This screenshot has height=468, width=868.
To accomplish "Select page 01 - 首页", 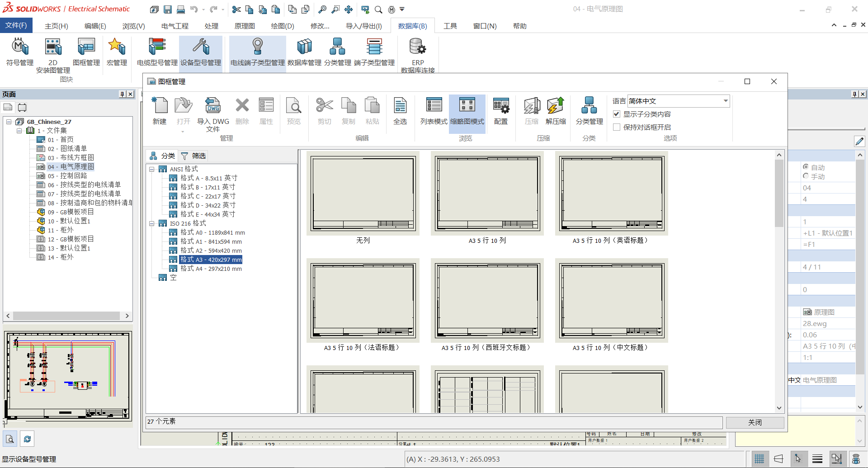I will click(61, 140).
